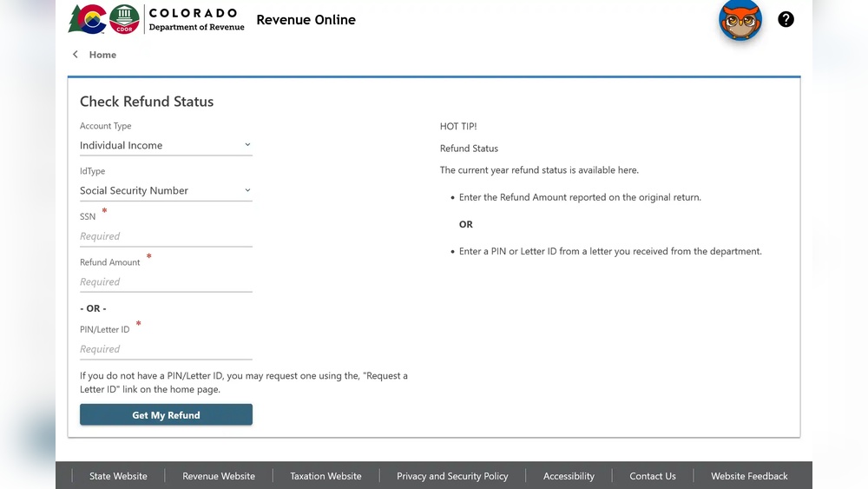
Task: Click the Colorado Department of Revenue wordmark
Action: point(196,20)
